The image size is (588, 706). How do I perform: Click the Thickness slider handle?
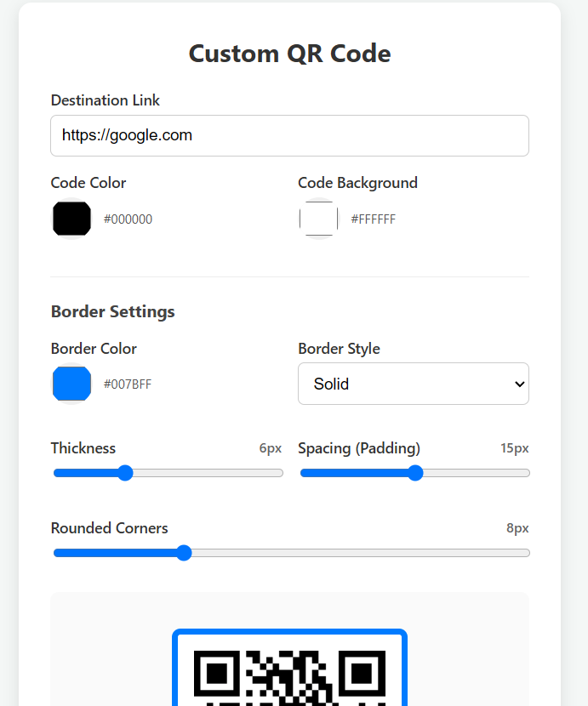point(125,473)
